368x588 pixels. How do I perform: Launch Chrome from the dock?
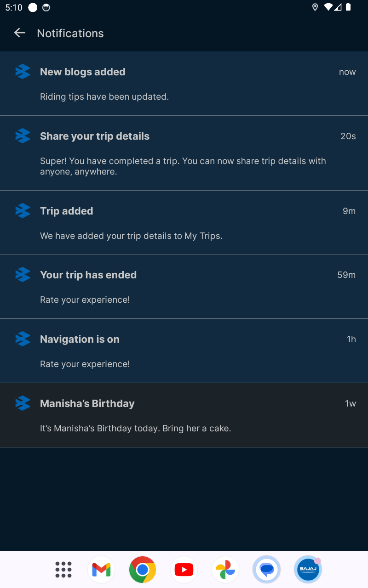[x=143, y=570]
